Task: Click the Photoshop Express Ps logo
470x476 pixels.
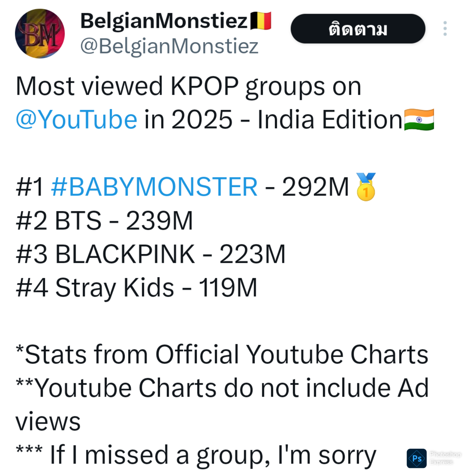Action: click(417, 458)
